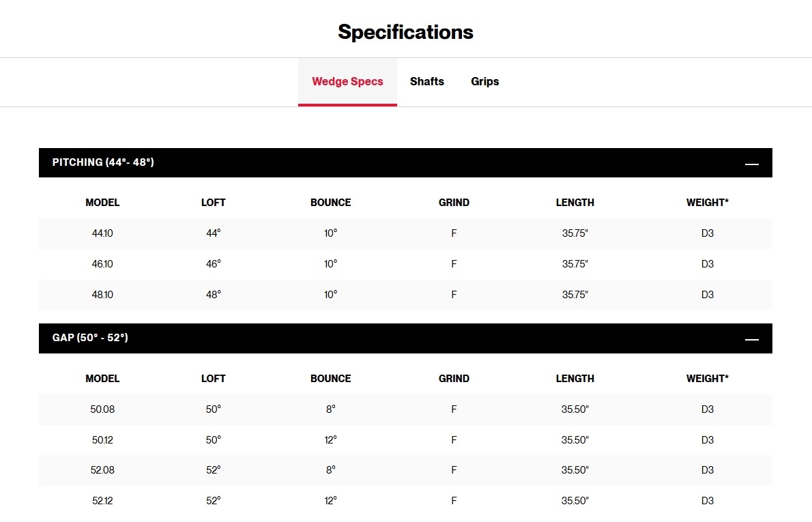
Task: Click the WEIGHT* column header in Pitching table
Action: (707, 203)
